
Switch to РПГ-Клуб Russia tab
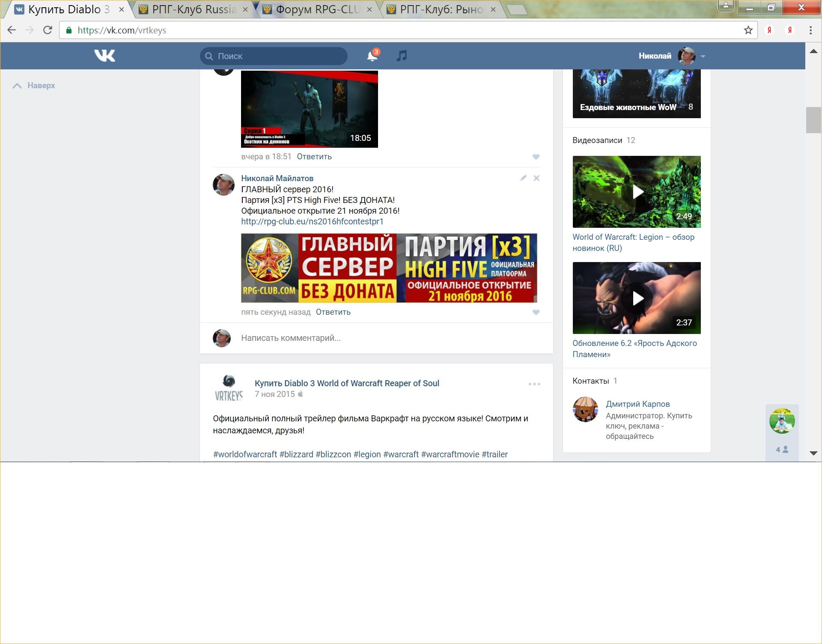tap(194, 9)
